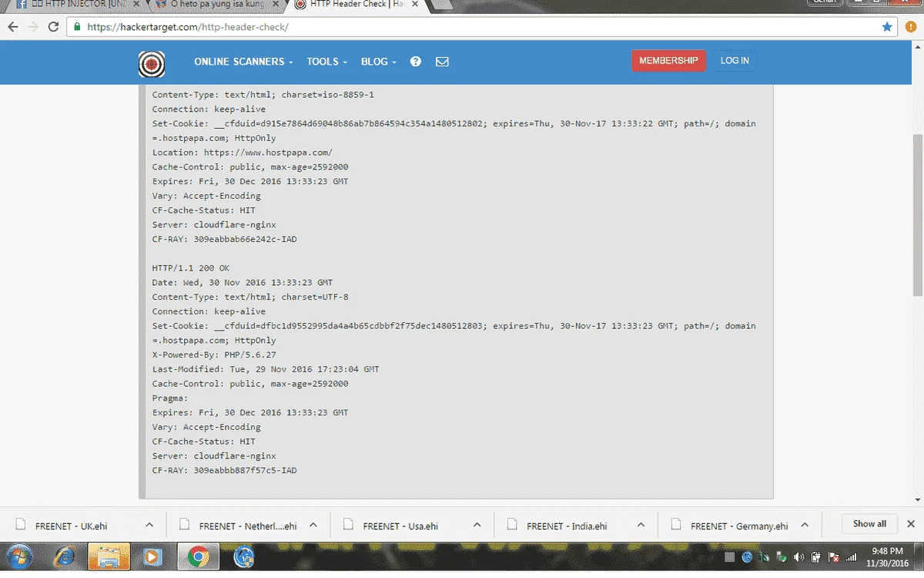Click Action Center flag tray icon
The width and height of the screenshot is (924, 578).
(833, 556)
